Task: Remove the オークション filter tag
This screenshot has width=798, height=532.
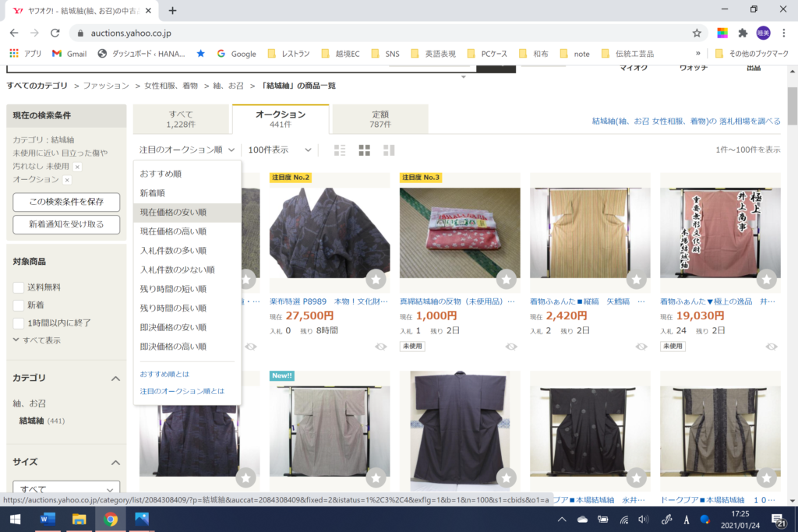Action: [67, 180]
